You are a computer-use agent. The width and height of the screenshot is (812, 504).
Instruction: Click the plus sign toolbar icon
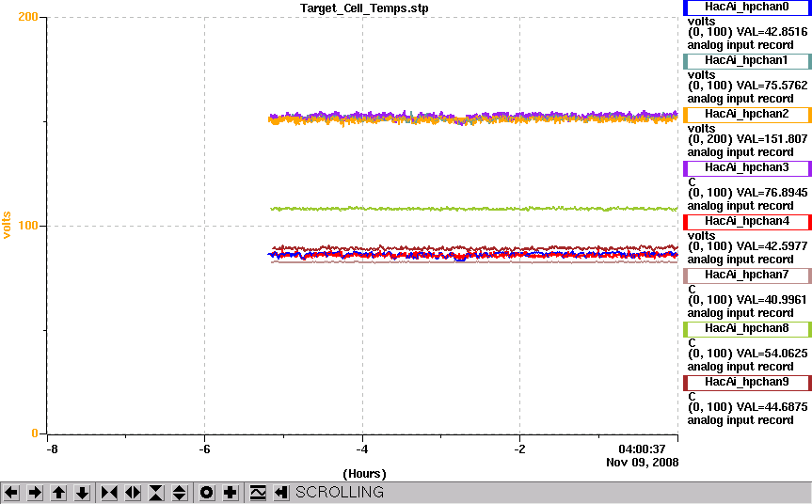click(230, 492)
